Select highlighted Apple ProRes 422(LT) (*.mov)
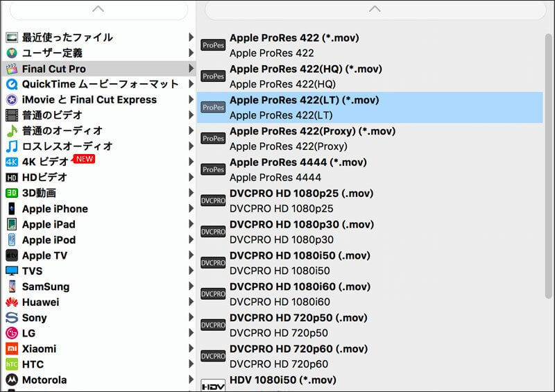The height and width of the screenshot is (392, 555). pos(370,108)
